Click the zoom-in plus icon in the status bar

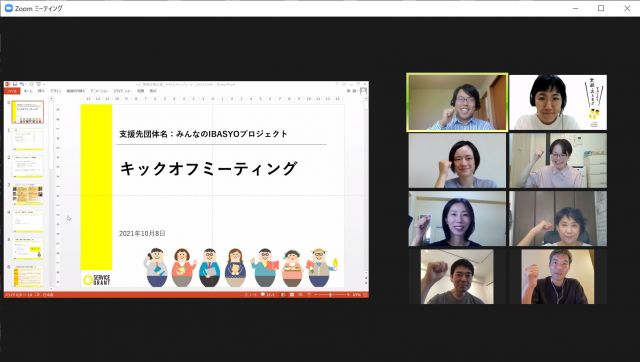coord(348,295)
